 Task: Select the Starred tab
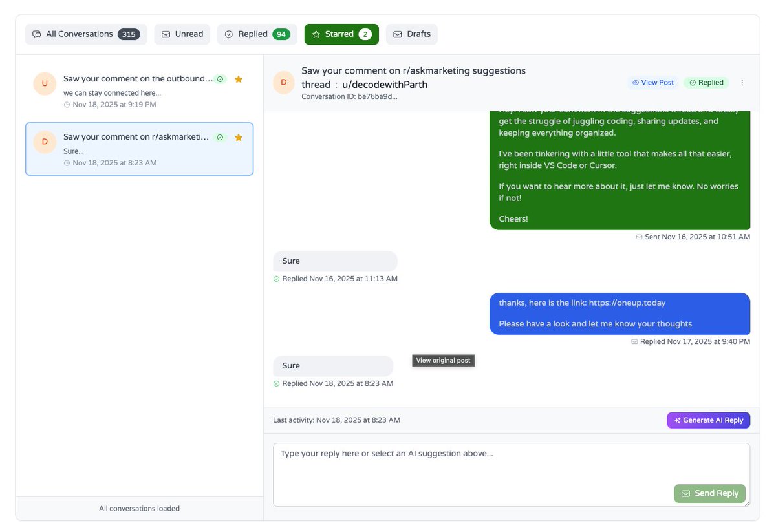(x=341, y=34)
